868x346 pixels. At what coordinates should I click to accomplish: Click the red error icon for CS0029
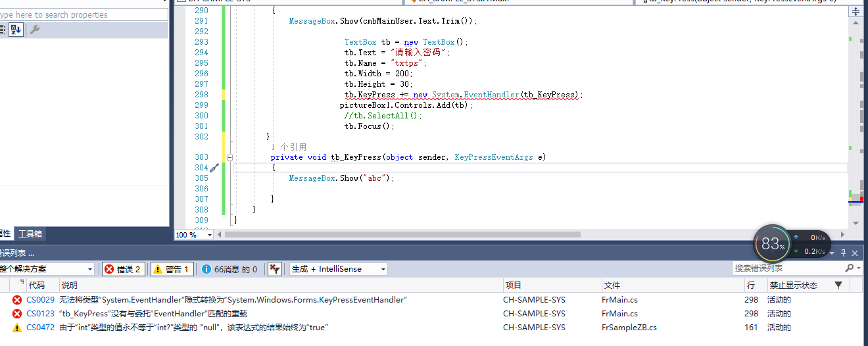tap(17, 300)
